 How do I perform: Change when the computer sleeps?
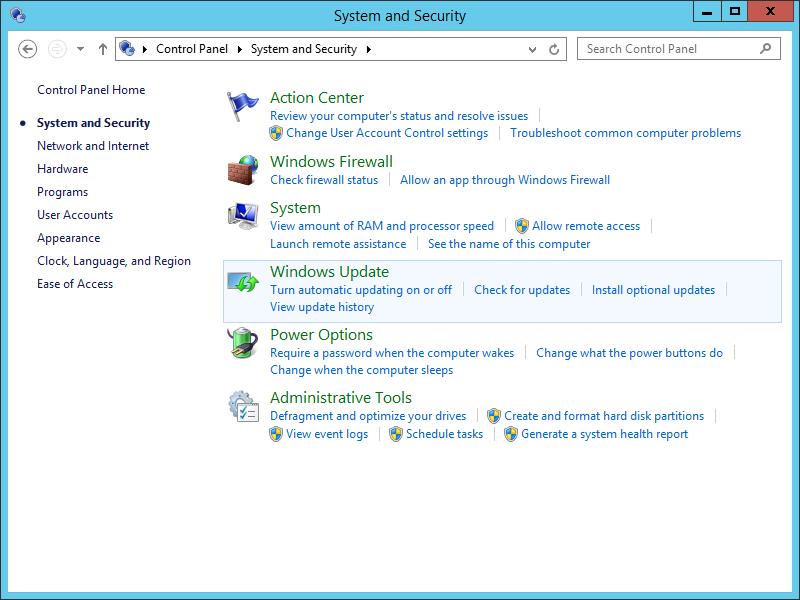tap(361, 370)
